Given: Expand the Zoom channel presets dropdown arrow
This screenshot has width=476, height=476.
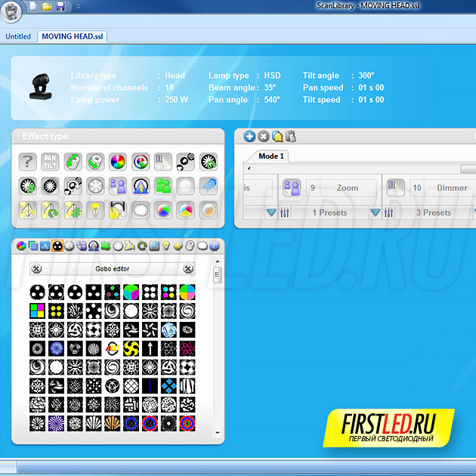Looking at the screenshot, I should [x=376, y=213].
